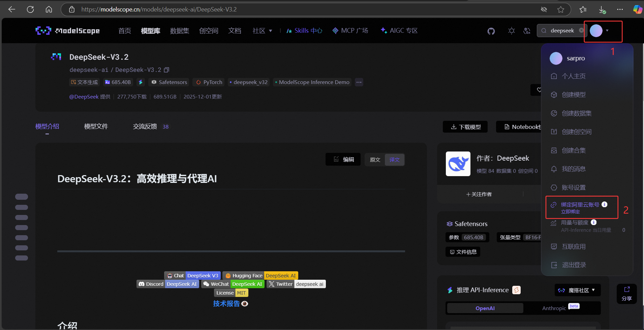The height and width of the screenshot is (330, 644).
Task: Click the user avatar in the header
Action: pyautogui.click(x=596, y=31)
